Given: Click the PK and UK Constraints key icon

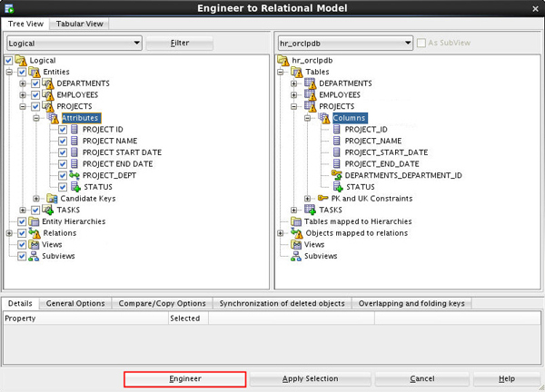Looking at the screenshot, I should (323, 198).
